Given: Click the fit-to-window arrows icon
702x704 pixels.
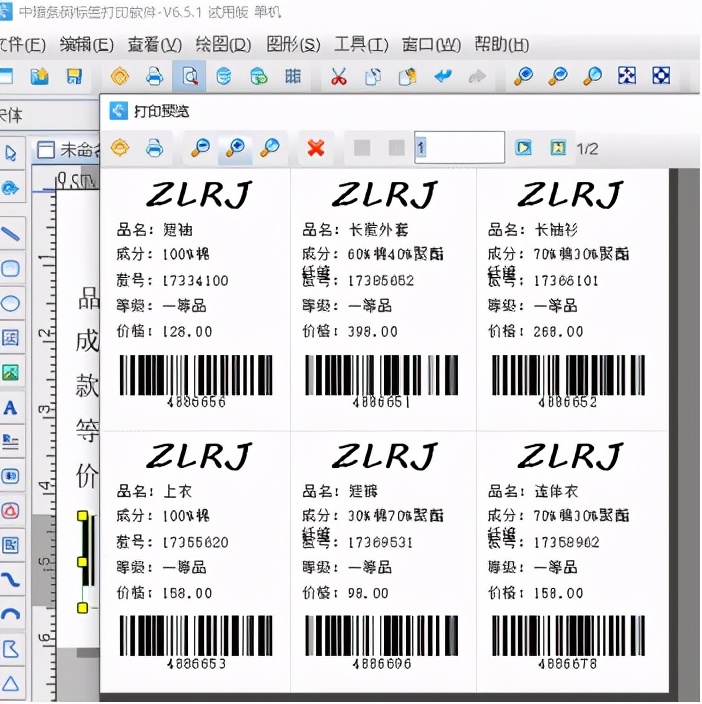Looking at the screenshot, I should point(627,76).
